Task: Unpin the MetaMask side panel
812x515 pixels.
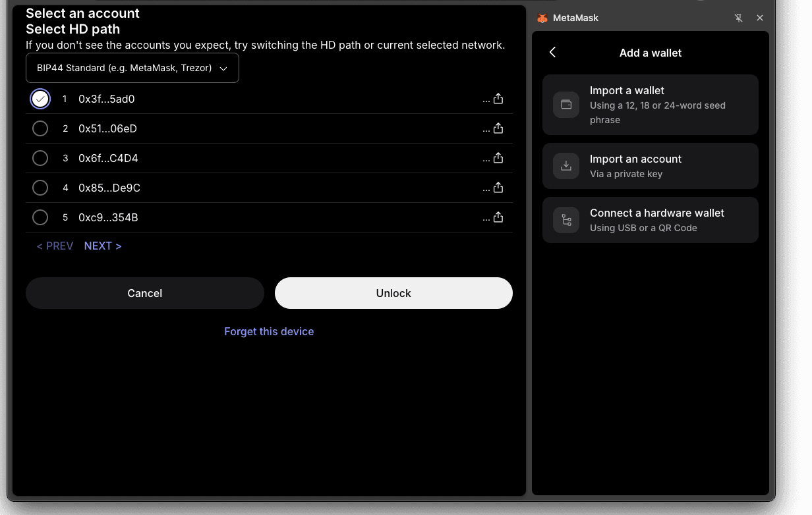Action: 739,18
